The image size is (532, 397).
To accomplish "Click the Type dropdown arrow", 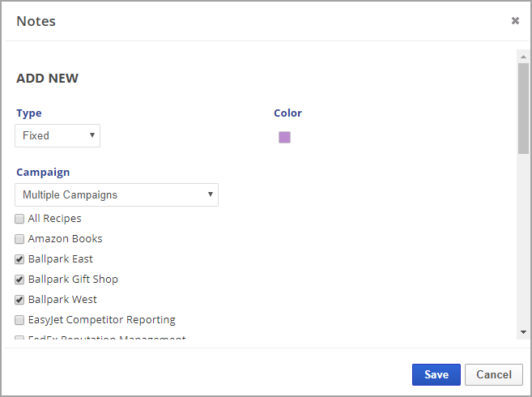I will (x=92, y=135).
